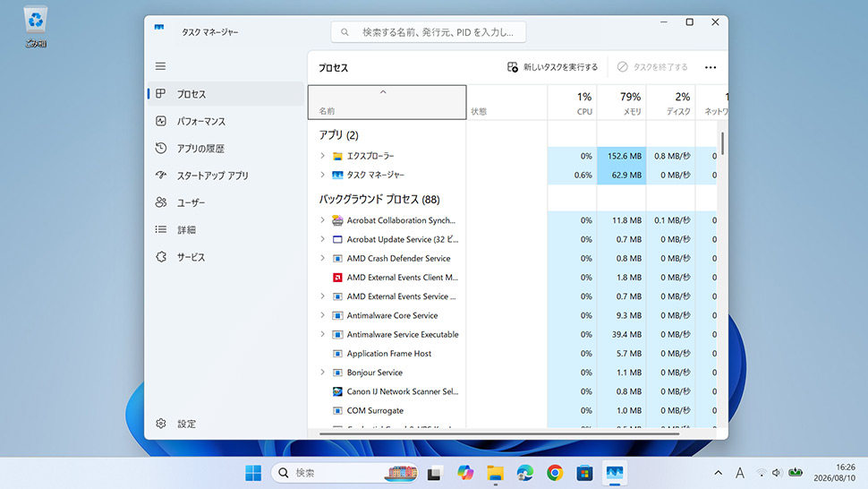The height and width of the screenshot is (489, 868).
Task: Open the Windows Start button
Action: point(253,473)
